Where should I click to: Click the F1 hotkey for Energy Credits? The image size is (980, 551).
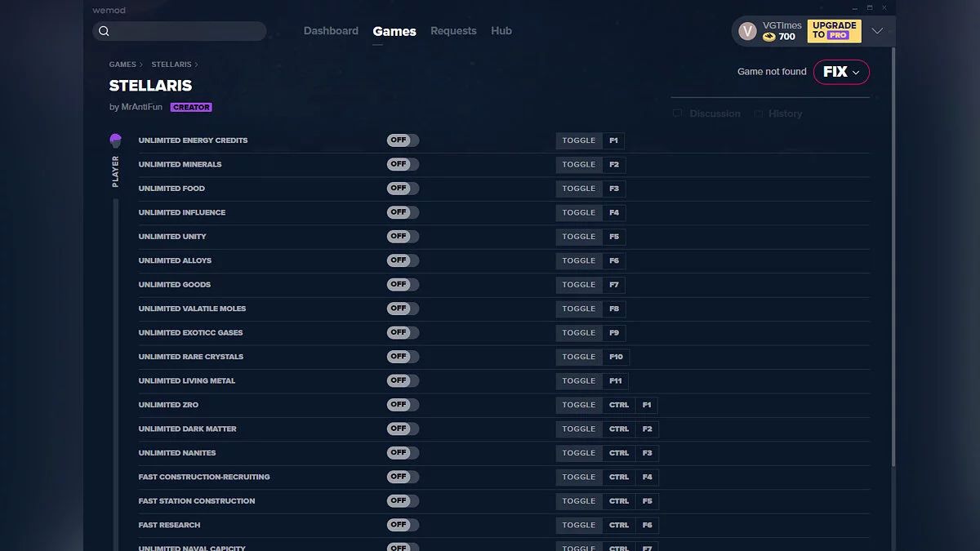tap(614, 140)
